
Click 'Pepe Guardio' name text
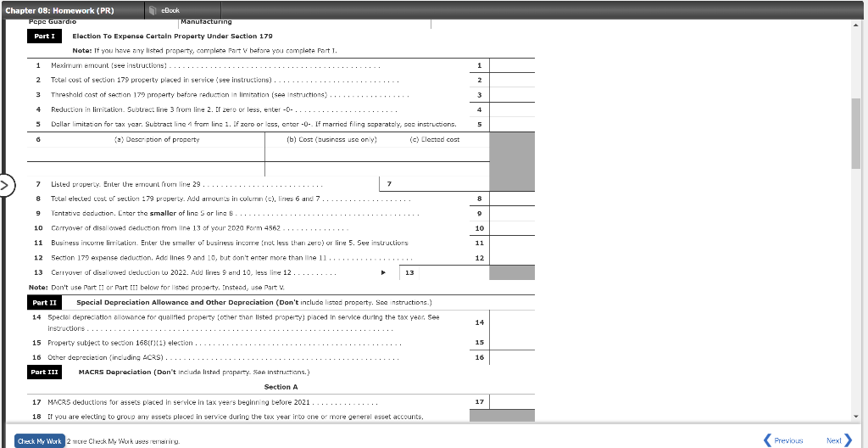pyautogui.click(x=52, y=21)
